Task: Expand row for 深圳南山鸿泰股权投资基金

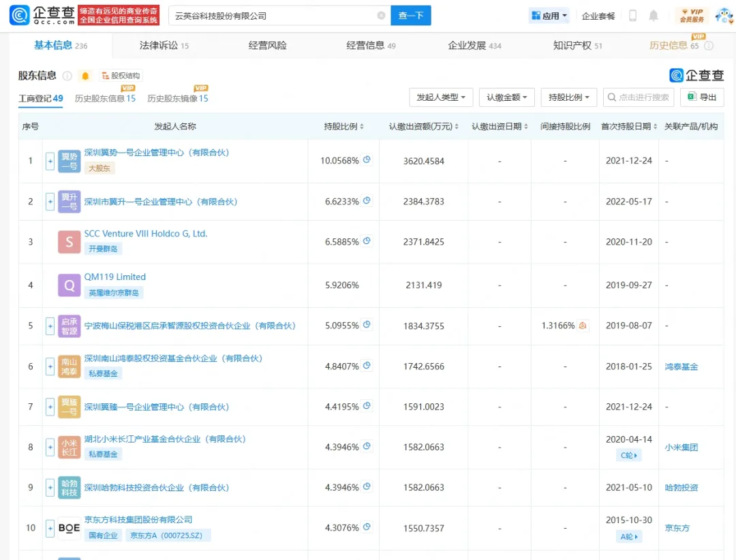Action: coord(50,366)
